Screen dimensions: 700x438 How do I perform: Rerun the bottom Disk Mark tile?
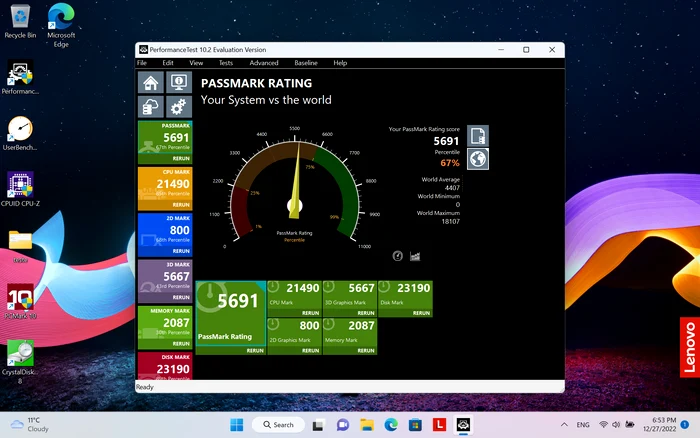421,313
